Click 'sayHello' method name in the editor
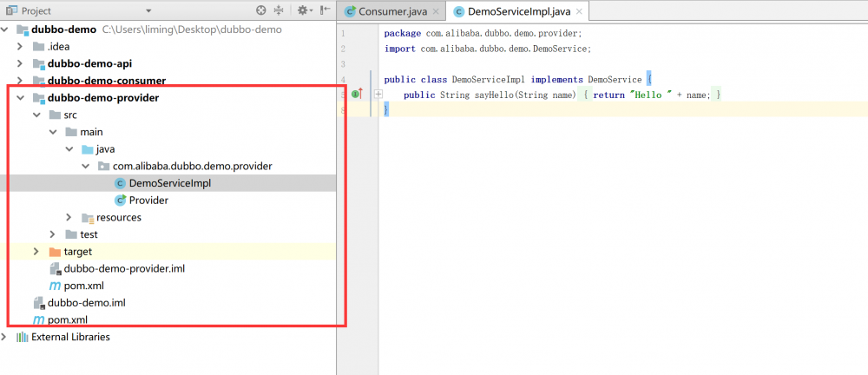 495,95
